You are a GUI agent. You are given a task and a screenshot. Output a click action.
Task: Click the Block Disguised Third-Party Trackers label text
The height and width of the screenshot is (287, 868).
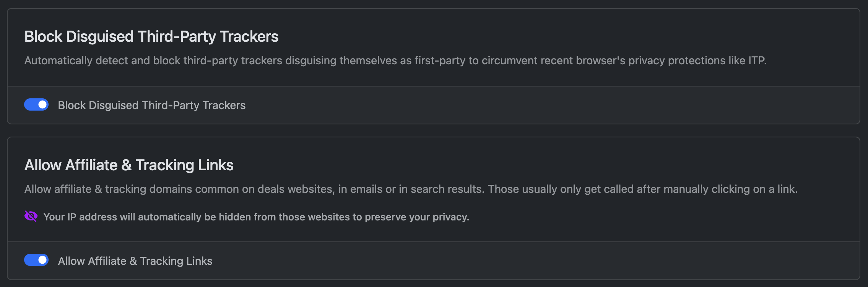[152, 105]
